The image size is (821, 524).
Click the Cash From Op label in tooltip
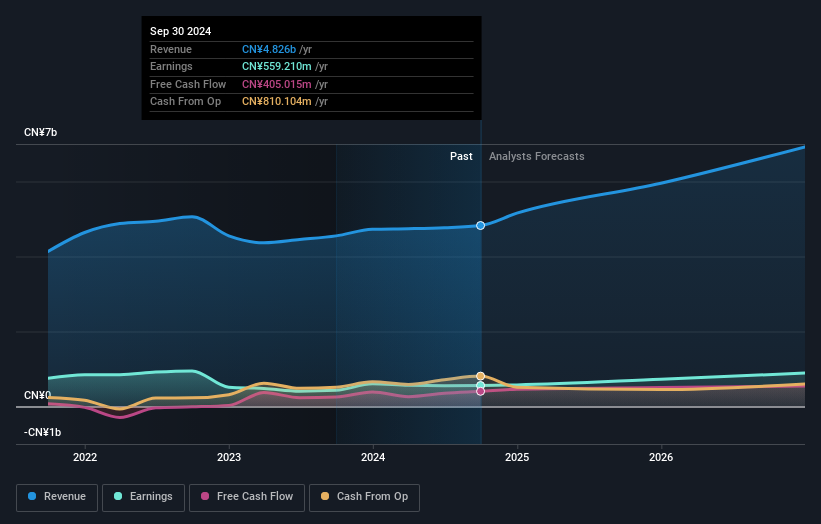point(185,102)
